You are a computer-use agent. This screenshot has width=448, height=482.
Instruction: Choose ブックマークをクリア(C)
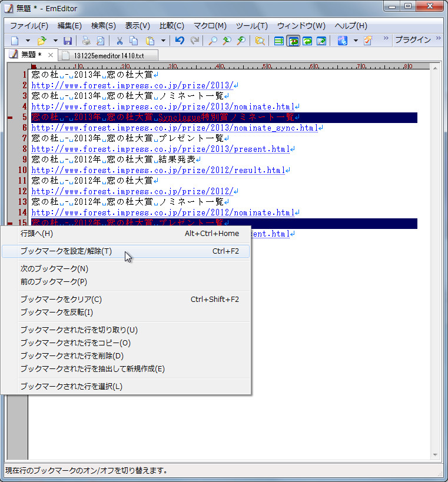pos(126,300)
